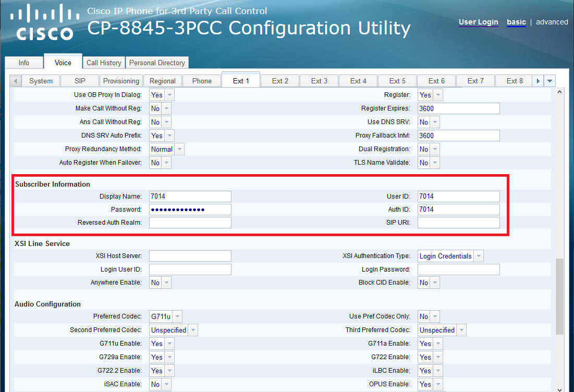
Task: Switch to advanced view link
Action: (552, 22)
